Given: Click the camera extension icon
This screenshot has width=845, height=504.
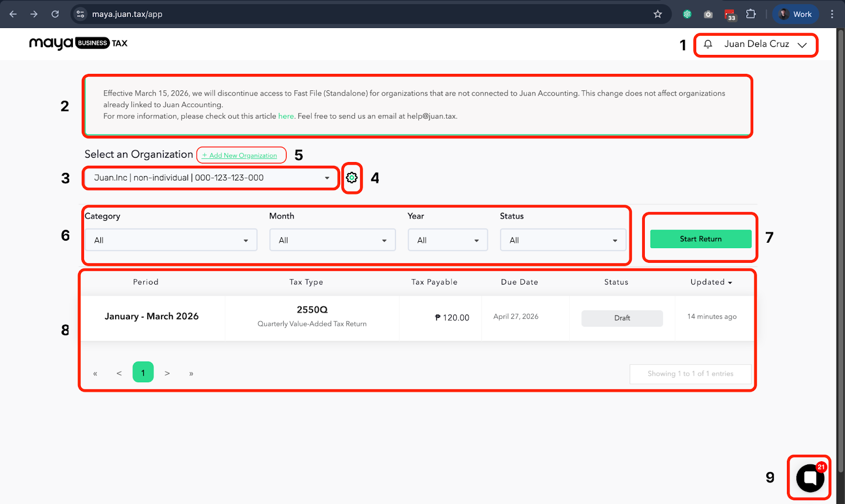Looking at the screenshot, I should [x=708, y=14].
